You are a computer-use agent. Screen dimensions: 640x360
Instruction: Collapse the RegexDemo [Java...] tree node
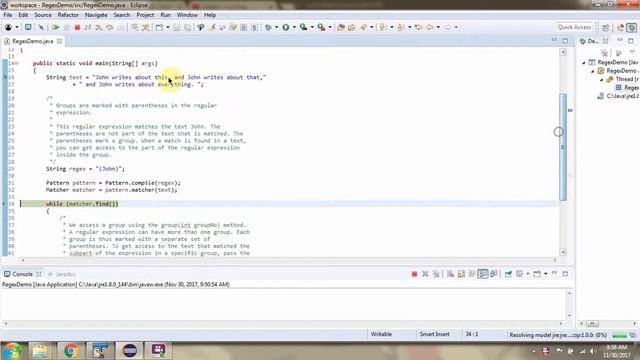pyautogui.click(x=584, y=63)
